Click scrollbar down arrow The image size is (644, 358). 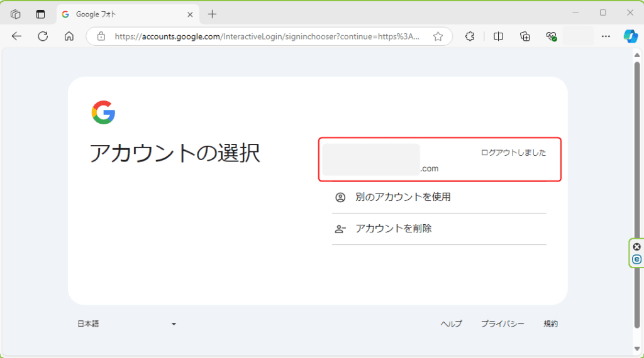(x=637, y=349)
